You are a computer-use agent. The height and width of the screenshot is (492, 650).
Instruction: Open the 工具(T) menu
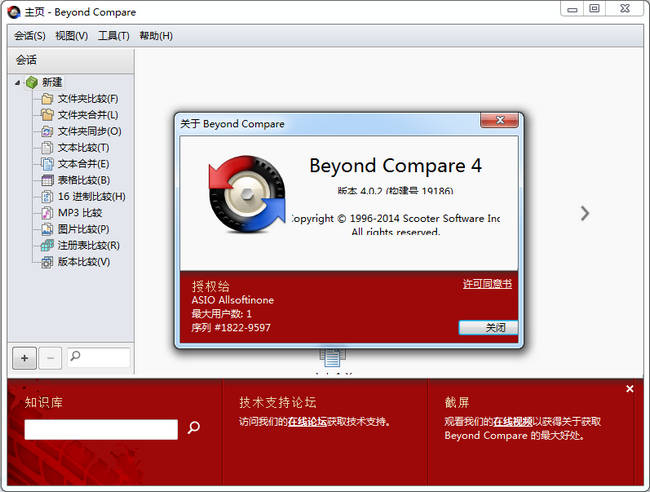coord(114,36)
